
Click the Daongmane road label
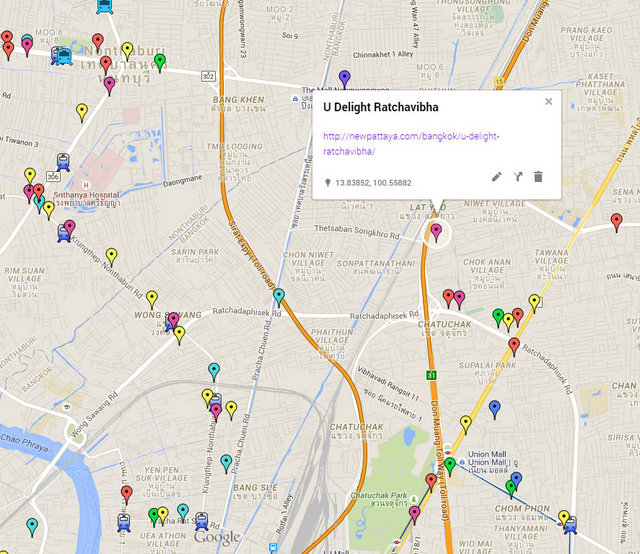182,181
